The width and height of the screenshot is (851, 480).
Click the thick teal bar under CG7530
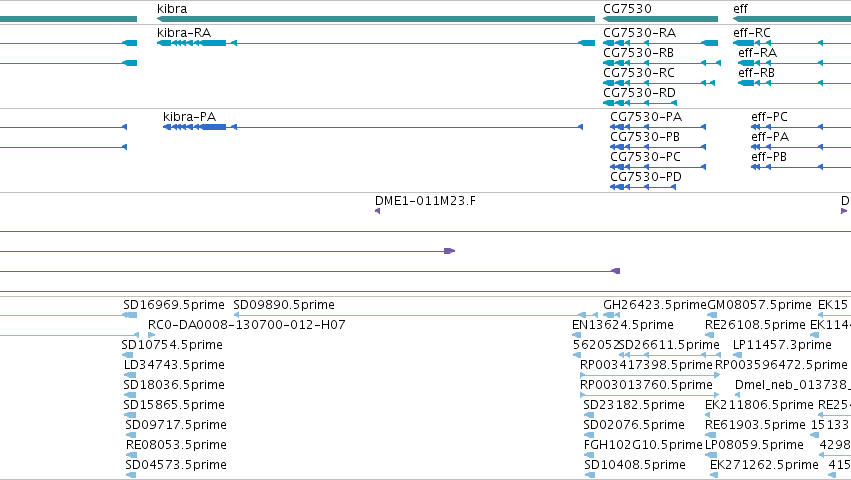click(661, 20)
